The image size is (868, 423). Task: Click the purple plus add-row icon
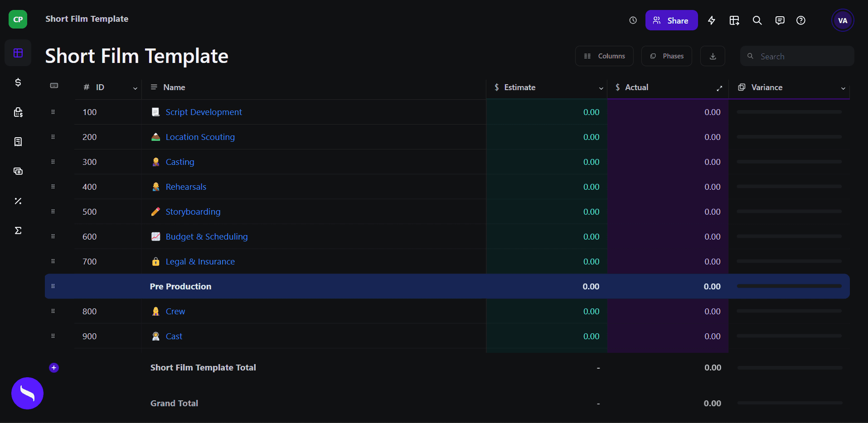click(x=54, y=368)
